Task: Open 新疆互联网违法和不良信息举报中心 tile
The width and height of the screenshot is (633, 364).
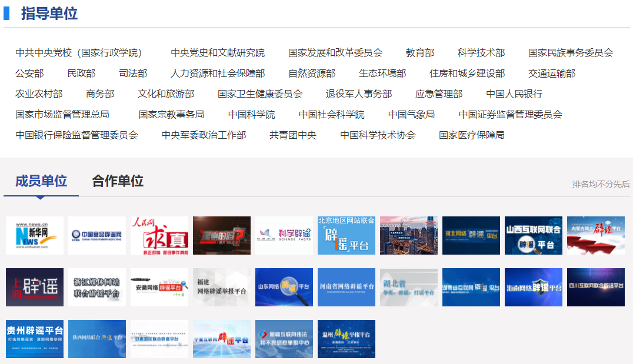Action: (x=284, y=339)
